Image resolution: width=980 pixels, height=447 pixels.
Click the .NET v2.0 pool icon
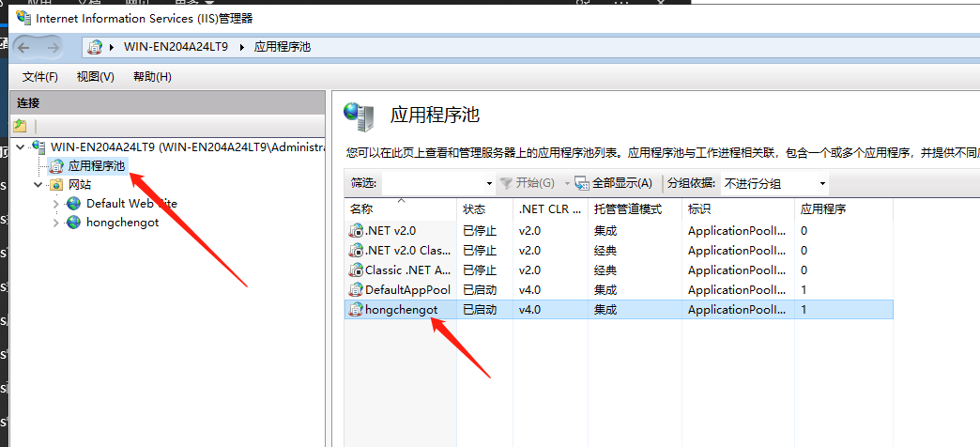356,231
